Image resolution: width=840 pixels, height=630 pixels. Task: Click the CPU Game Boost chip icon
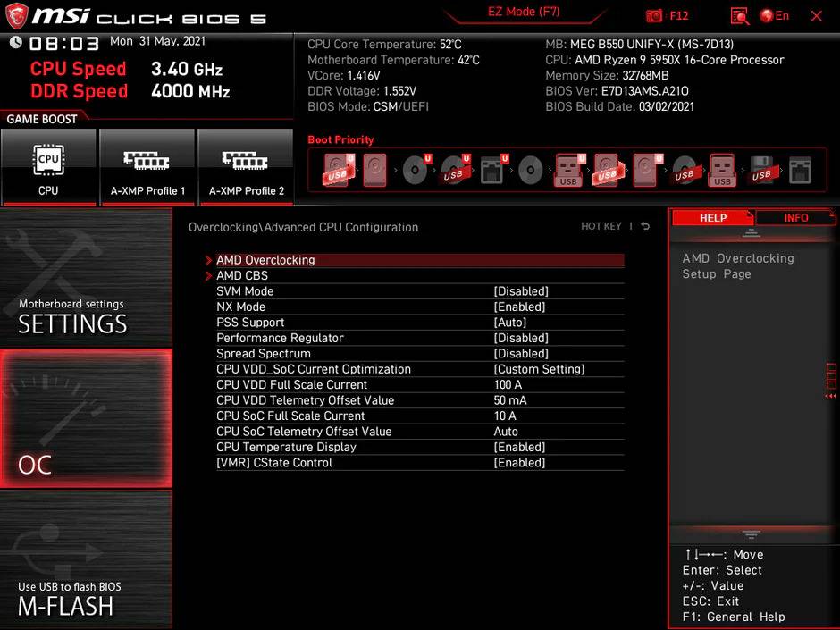(48, 161)
